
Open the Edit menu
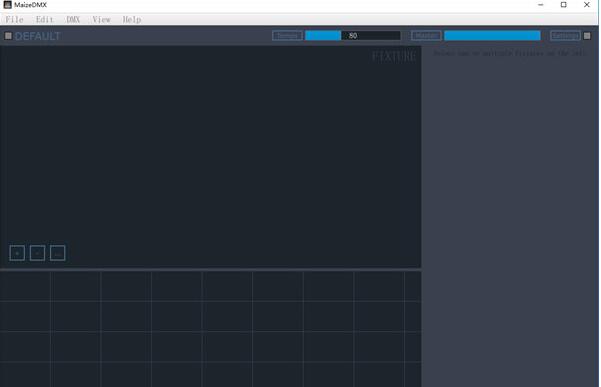point(44,19)
